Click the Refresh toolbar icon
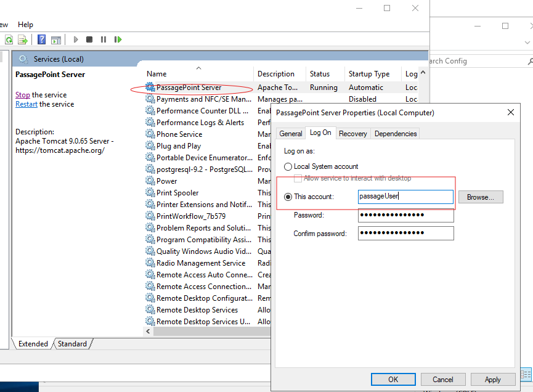This screenshot has height=392, width=533. pyautogui.click(x=9, y=39)
